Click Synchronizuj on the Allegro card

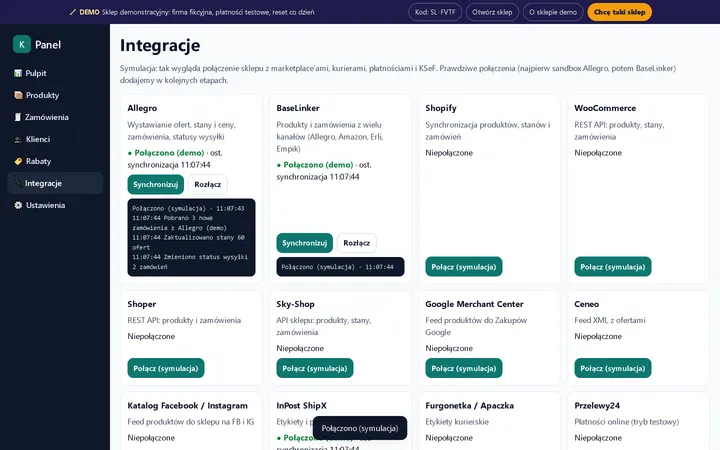[x=156, y=184]
